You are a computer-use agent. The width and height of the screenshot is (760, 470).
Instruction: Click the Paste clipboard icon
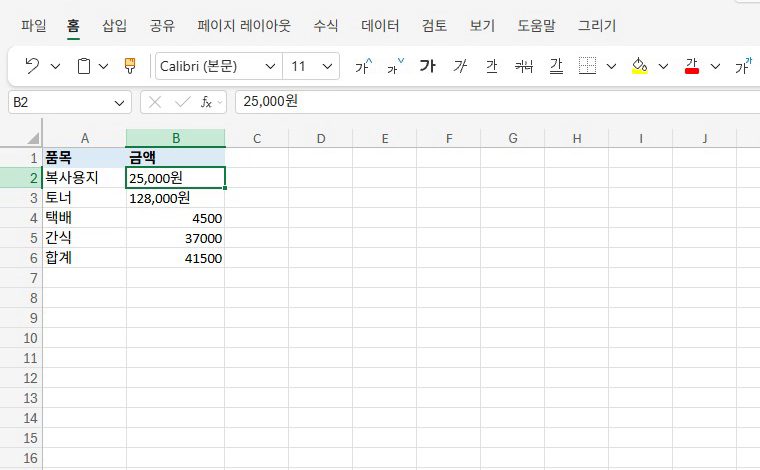coord(84,66)
